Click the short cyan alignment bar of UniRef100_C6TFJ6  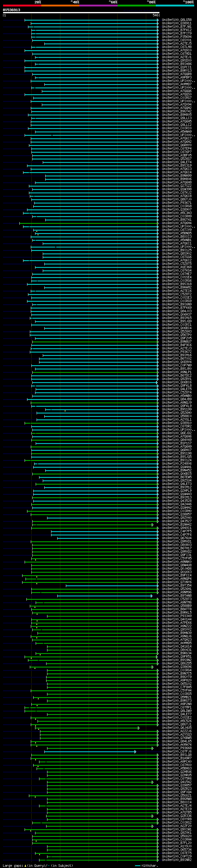click(x=90, y=751)
